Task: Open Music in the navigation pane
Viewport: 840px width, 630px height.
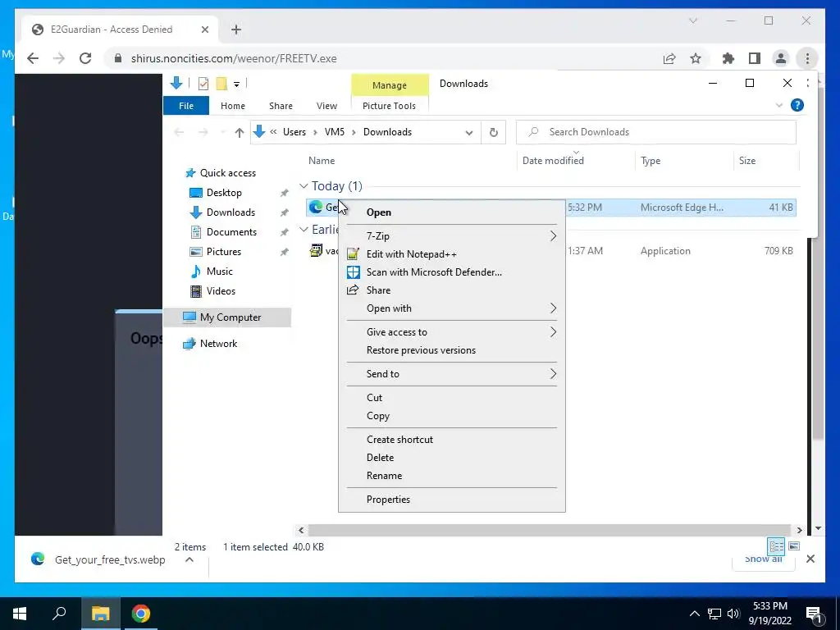Action: (x=219, y=272)
